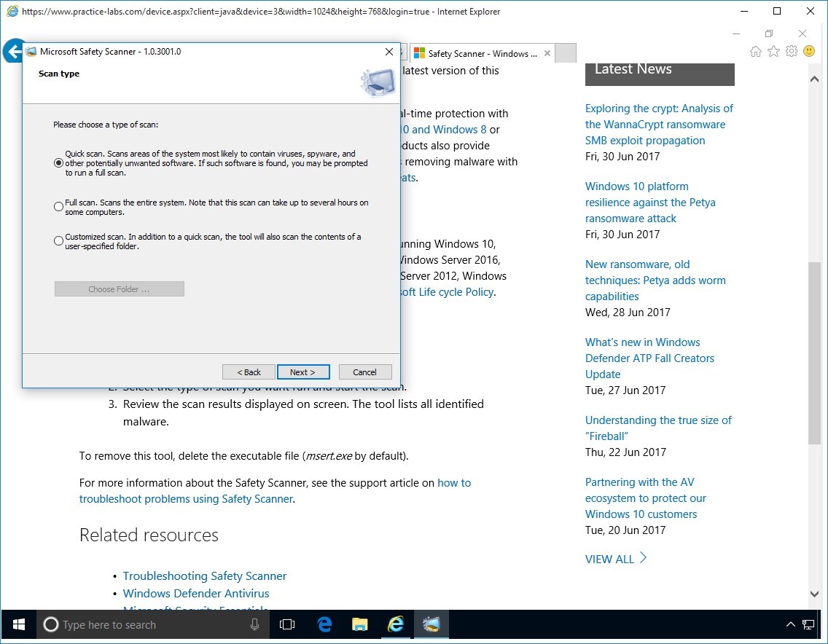Click the page scrollbar down arrow
This screenshot has width=828, height=644.
814,594
